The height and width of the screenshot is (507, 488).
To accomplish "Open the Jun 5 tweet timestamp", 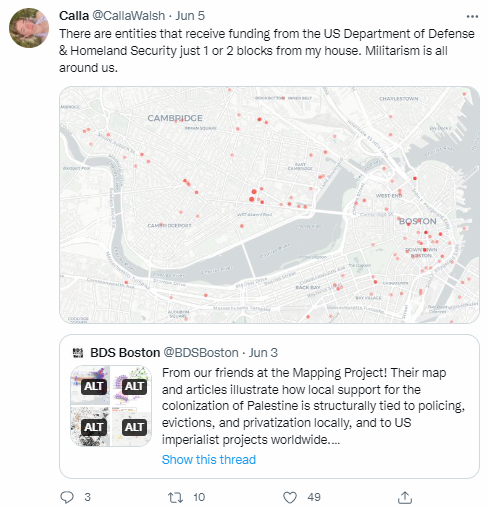I will (x=190, y=16).
